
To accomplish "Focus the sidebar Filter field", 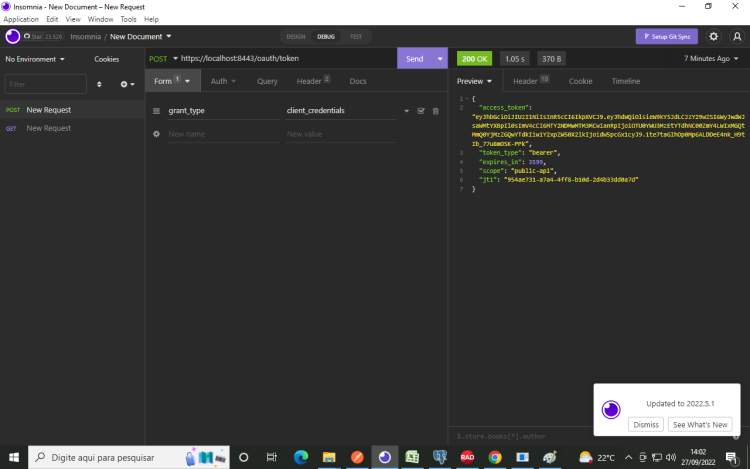I will [45, 84].
